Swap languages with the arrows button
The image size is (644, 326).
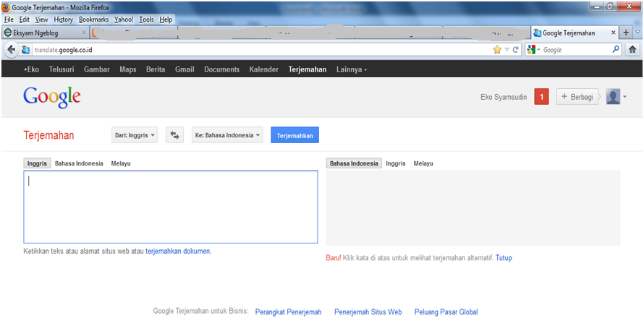click(x=174, y=135)
